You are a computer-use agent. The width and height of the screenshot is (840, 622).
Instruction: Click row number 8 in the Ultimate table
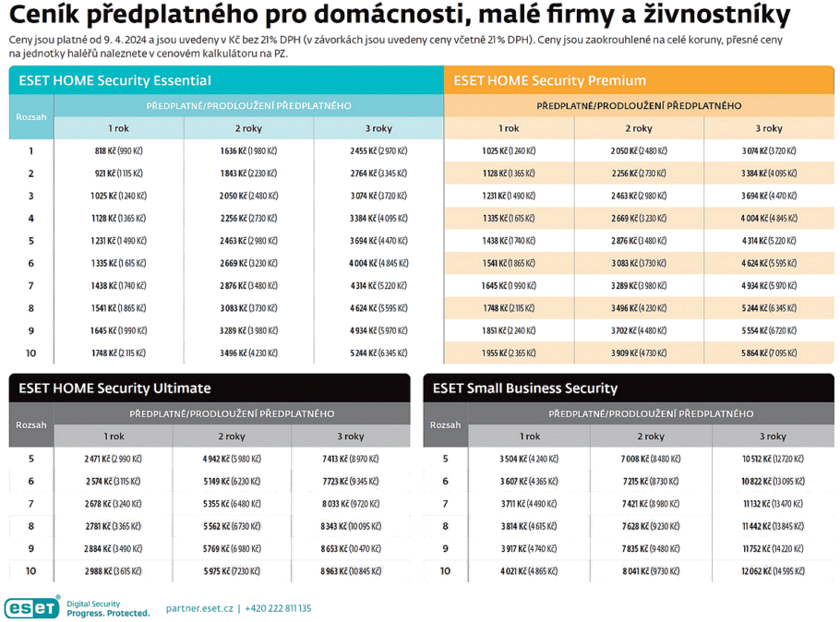pyautogui.click(x=31, y=527)
